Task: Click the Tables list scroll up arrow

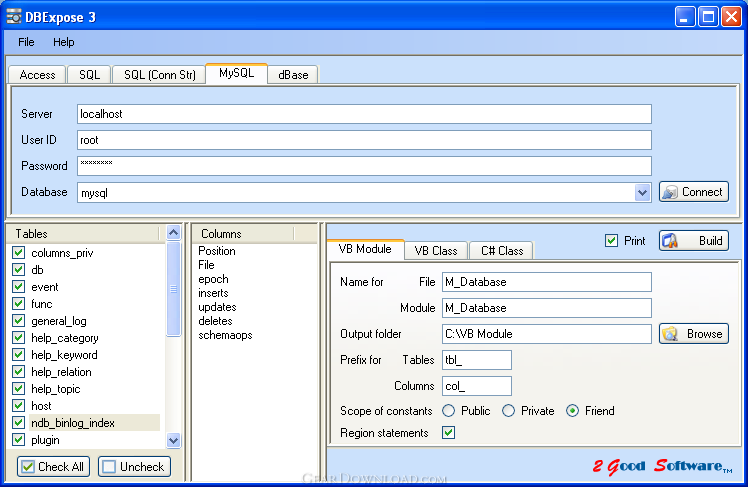Action: point(174,233)
